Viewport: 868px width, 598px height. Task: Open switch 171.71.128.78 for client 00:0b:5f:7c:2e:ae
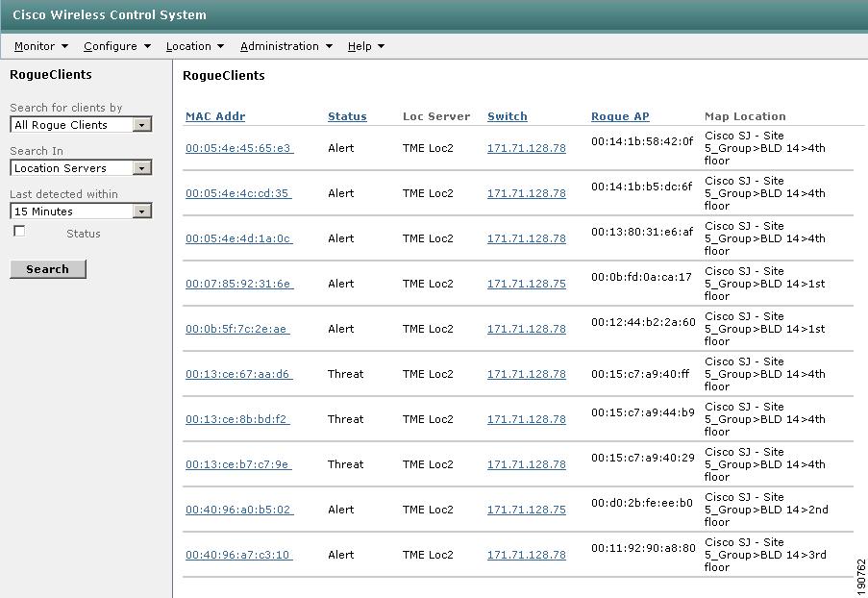tap(527, 329)
